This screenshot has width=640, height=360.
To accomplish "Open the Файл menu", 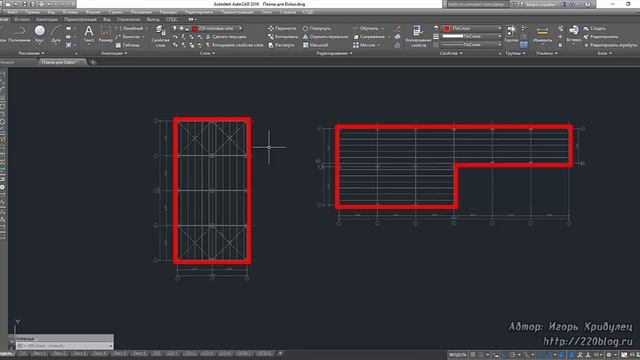I will [12, 12].
